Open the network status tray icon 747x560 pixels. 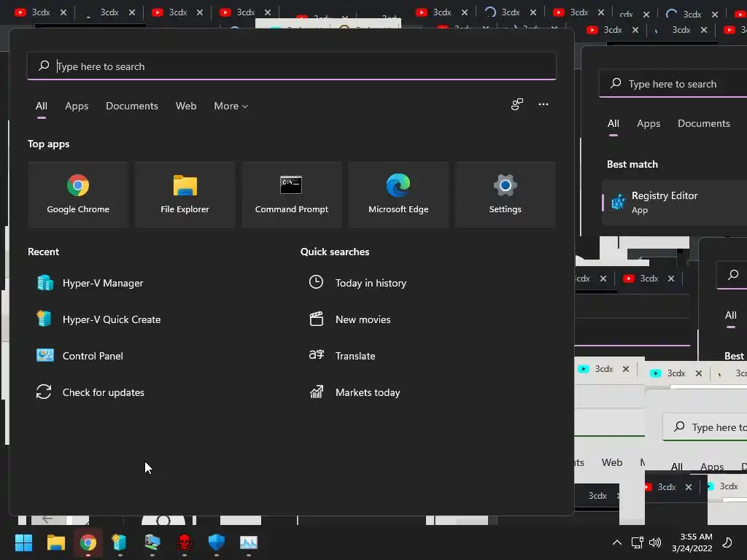click(637, 542)
